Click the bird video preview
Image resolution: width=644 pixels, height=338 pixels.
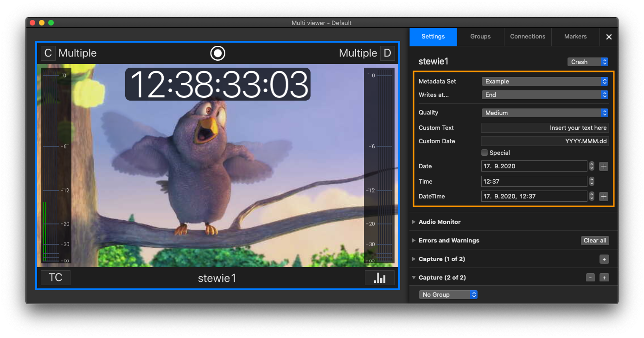click(217, 166)
